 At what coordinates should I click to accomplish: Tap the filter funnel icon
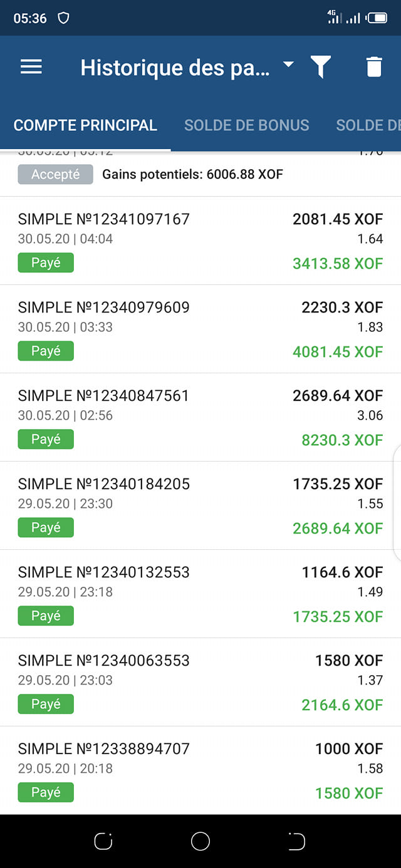321,67
